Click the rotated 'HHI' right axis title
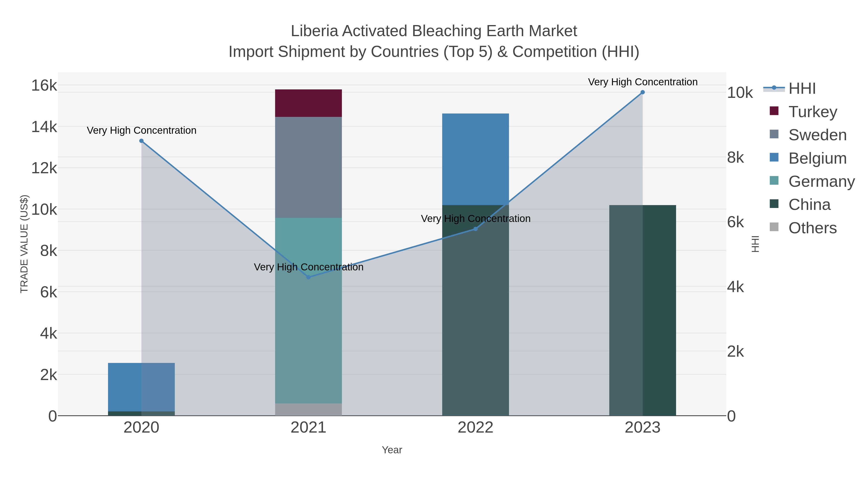Viewport: 868px width, 488px height. 755,244
